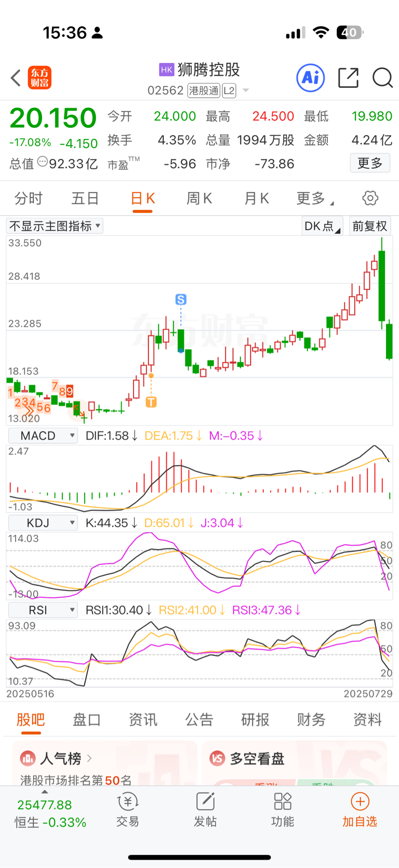The width and height of the screenshot is (399, 868).
Task: Expand the index bar up arrow
Action: [45, 792]
